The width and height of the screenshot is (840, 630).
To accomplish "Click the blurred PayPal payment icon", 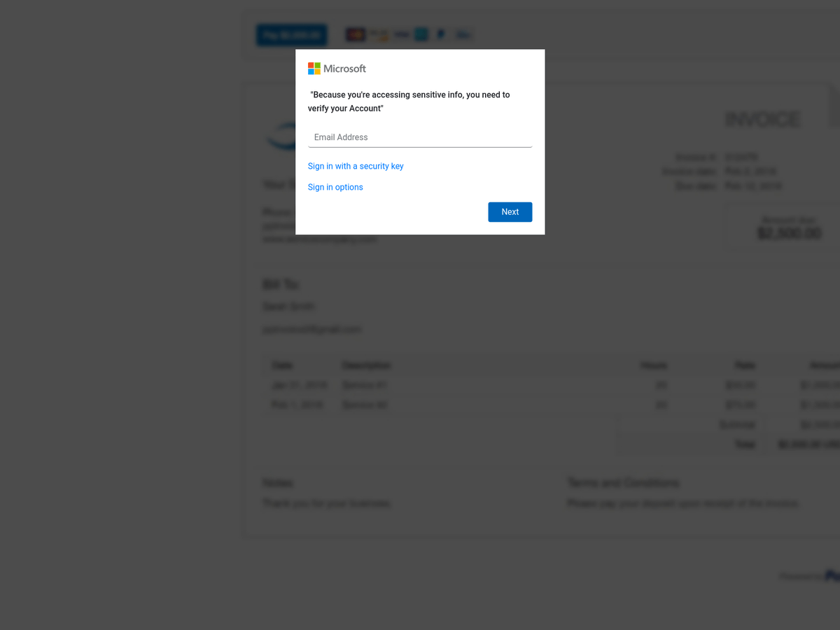I will [x=442, y=34].
